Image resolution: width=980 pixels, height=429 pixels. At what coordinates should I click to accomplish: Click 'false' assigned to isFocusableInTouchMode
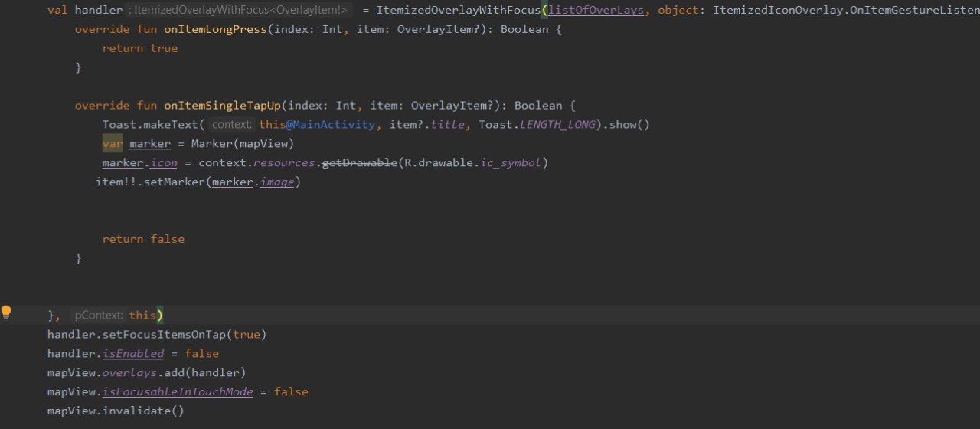[x=291, y=392]
